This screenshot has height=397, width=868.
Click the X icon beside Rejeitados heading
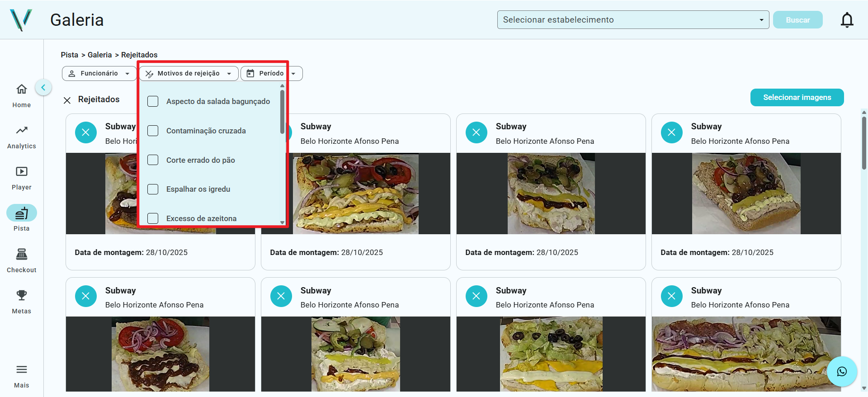pos(67,100)
